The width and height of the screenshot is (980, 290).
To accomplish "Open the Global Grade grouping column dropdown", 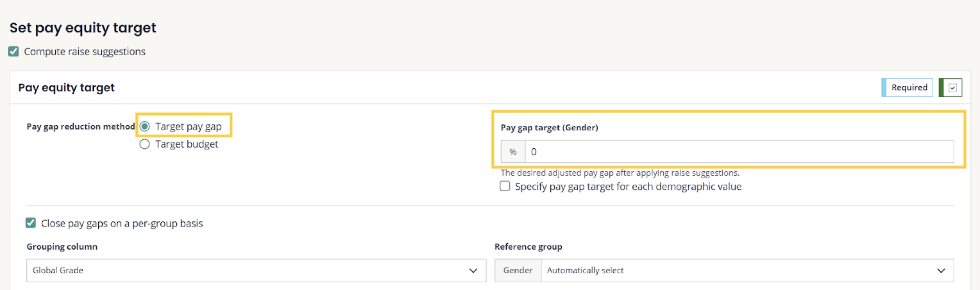I will 247,270.
